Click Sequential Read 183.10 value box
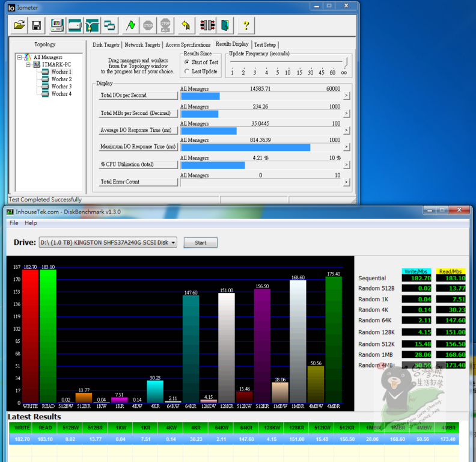This screenshot has height=462, width=476. click(451, 278)
